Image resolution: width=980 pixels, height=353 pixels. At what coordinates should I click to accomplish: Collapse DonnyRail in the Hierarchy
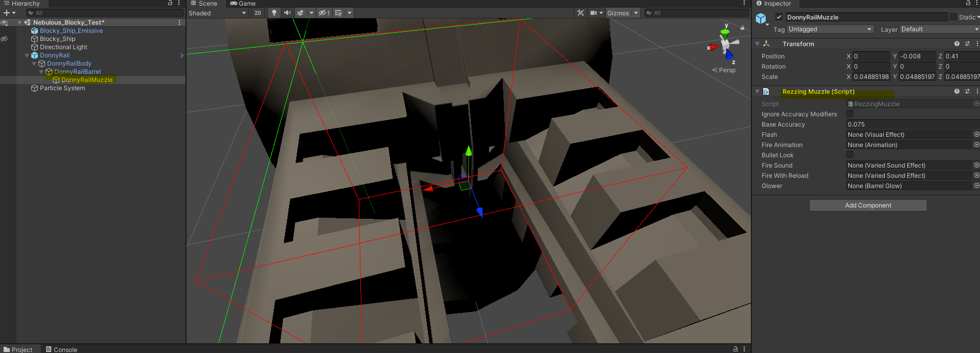[x=27, y=55]
